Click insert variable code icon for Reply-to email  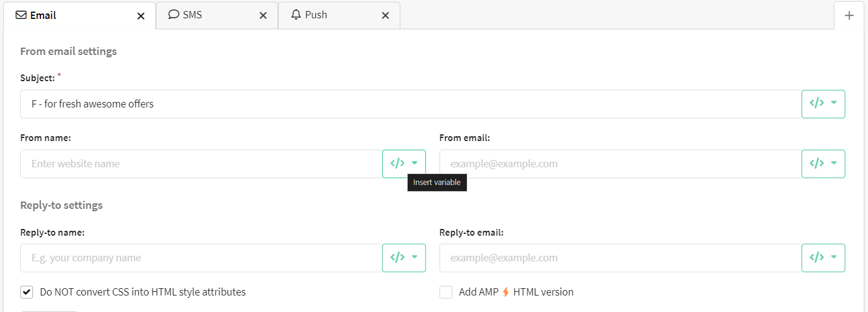pyautogui.click(x=817, y=258)
